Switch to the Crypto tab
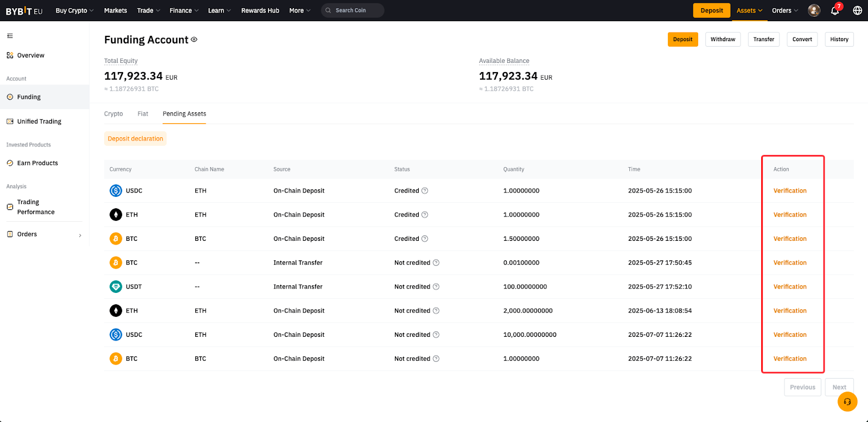 pyautogui.click(x=113, y=114)
